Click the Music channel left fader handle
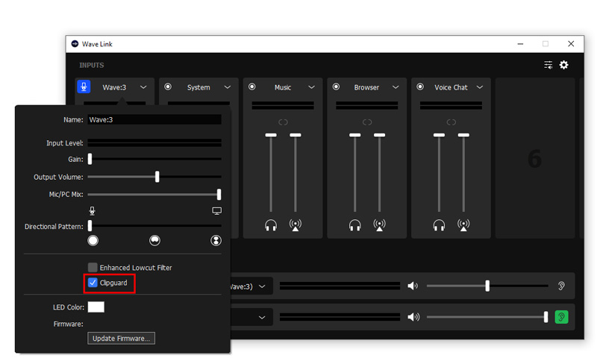This screenshot has height=364, width=597. coord(271,135)
